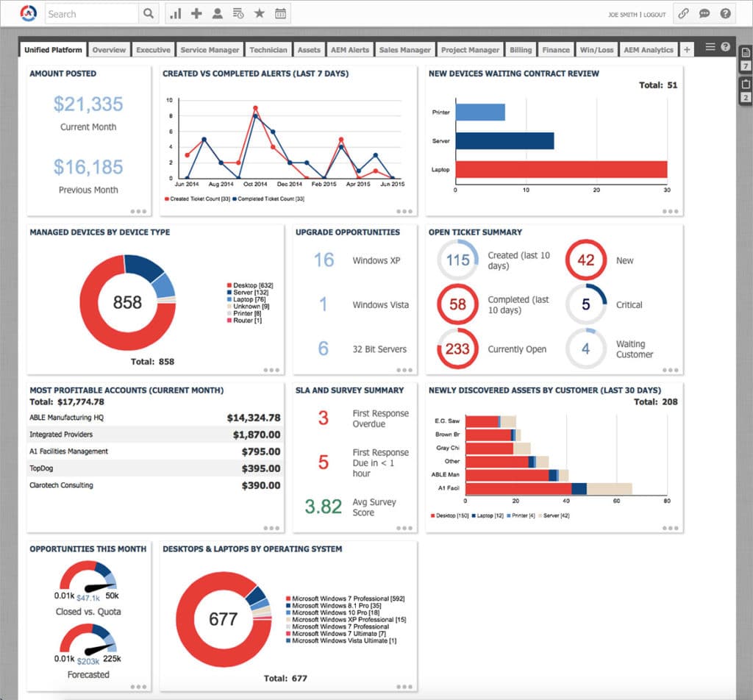Add a new dashboard tab with plus
Screen dimensions: 753x700
(x=686, y=50)
